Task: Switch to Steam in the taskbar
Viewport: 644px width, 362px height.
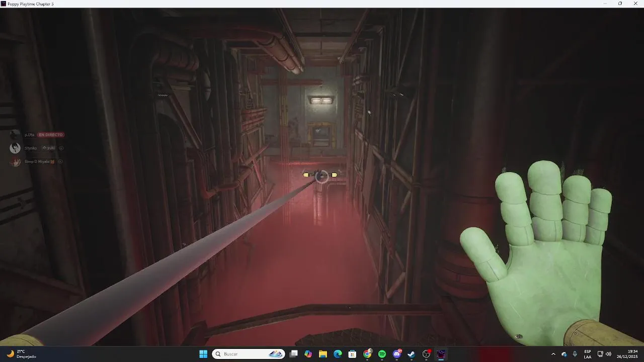Action: 412,354
